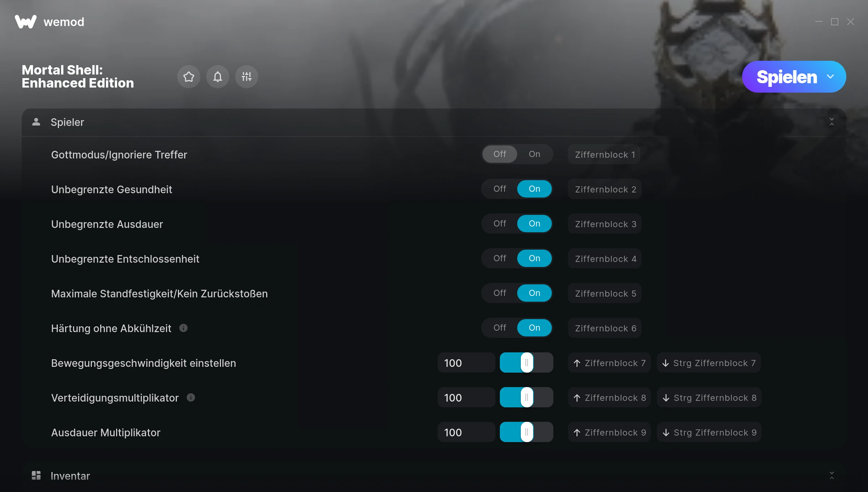Screen dimensions: 868x492
Task: Open notifications with the bell icon
Action: 218,77
